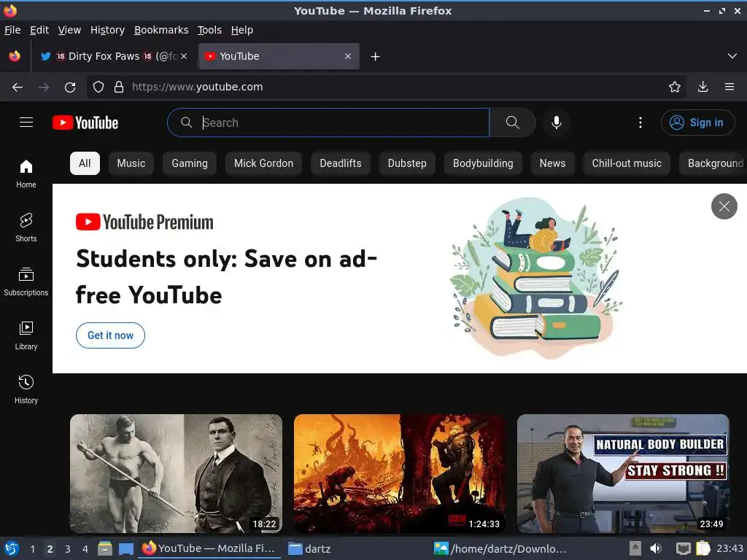Open the Bookmarks menu
Image resolution: width=747 pixels, height=560 pixels.
[x=161, y=30]
